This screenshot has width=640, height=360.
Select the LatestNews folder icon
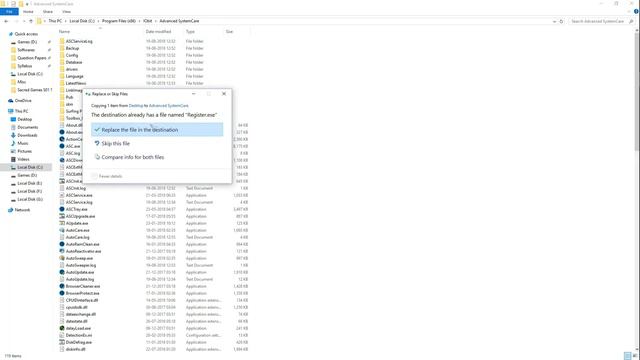[62, 83]
